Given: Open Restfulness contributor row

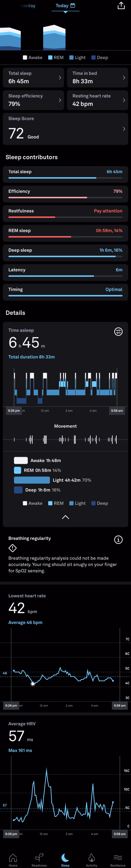Looking at the screenshot, I should 65,213.
